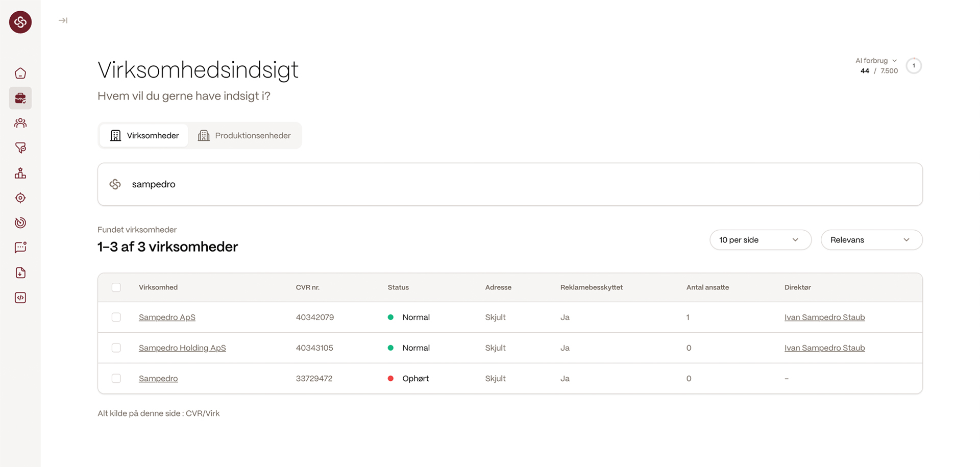Select the Virksomheder tab

(x=144, y=136)
